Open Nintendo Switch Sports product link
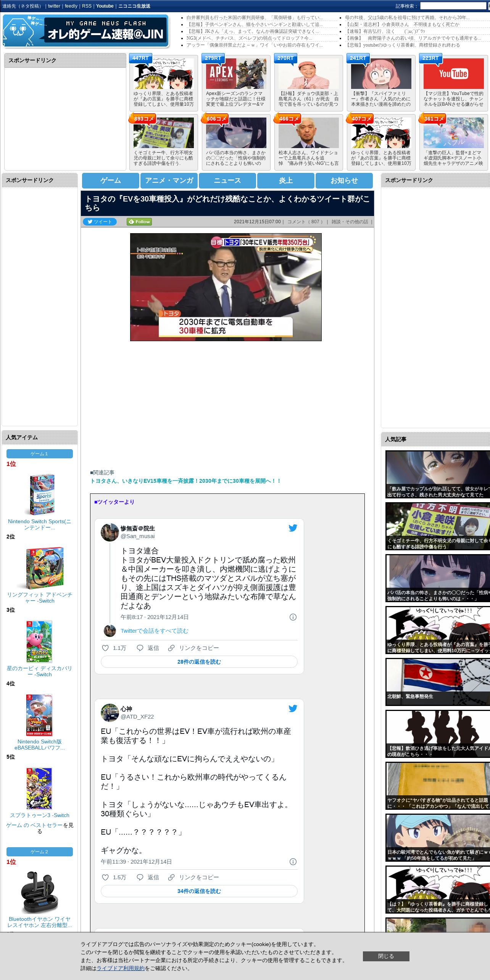Viewport: 490px width, 980px height. click(x=39, y=524)
